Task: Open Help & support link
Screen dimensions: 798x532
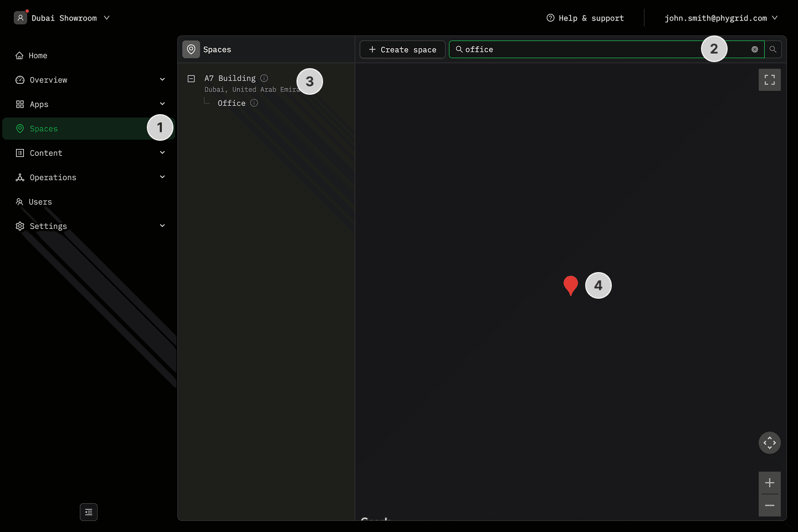Action: pos(585,18)
